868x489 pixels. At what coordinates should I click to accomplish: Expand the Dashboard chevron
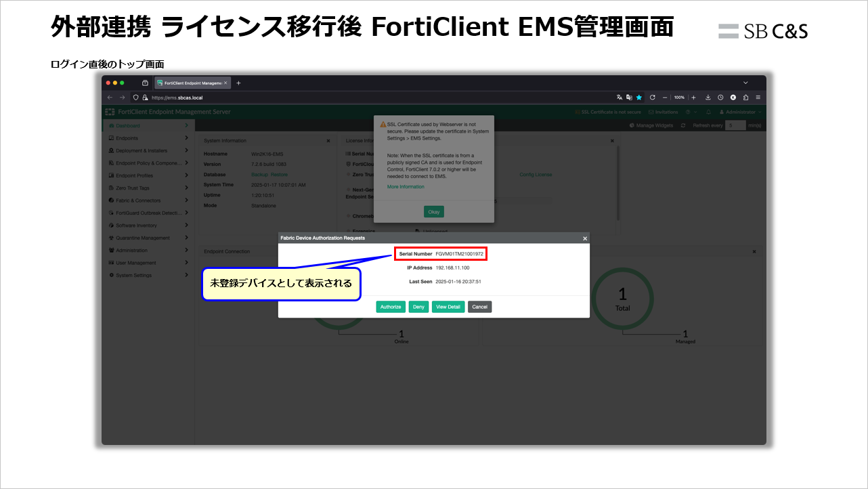coord(186,125)
